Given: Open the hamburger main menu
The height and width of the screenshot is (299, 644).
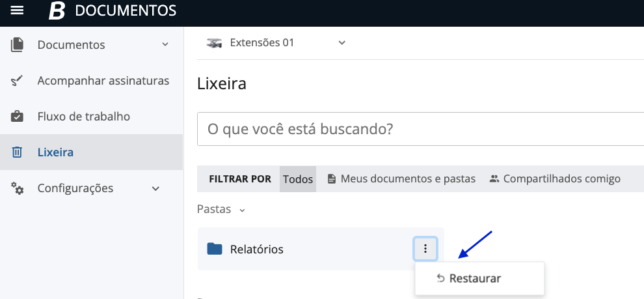Looking at the screenshot, I should 17,10.
